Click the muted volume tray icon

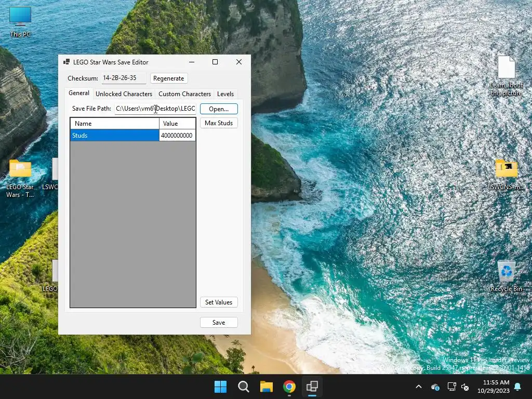click(x=465, y=387)
